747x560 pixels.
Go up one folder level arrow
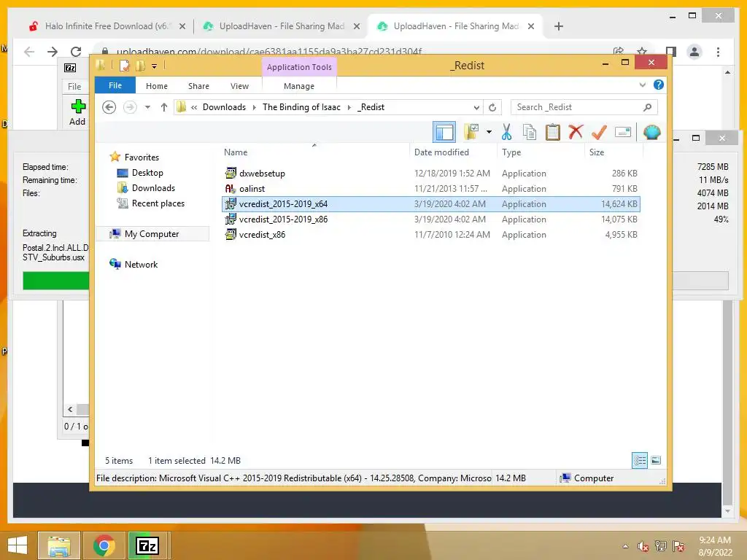164,107
